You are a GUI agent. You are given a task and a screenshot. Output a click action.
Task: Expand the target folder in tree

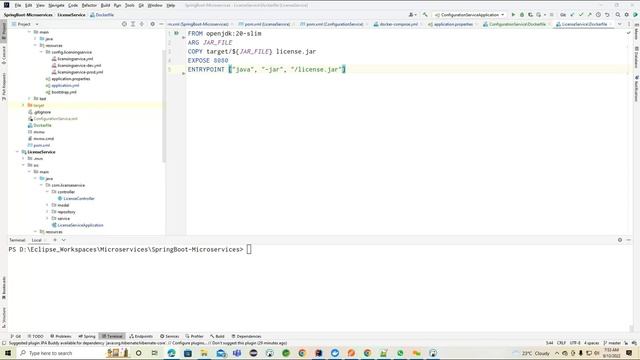(23, 105)
